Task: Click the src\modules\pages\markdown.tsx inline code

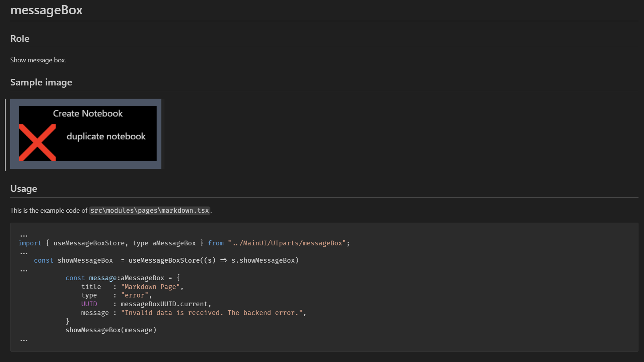Action: [x=149, y=211]
